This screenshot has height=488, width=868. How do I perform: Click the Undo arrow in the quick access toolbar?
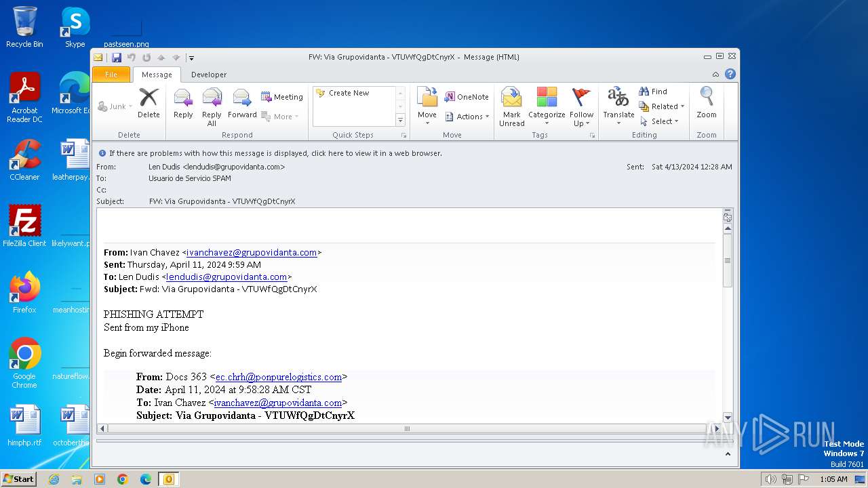[132, 58]
